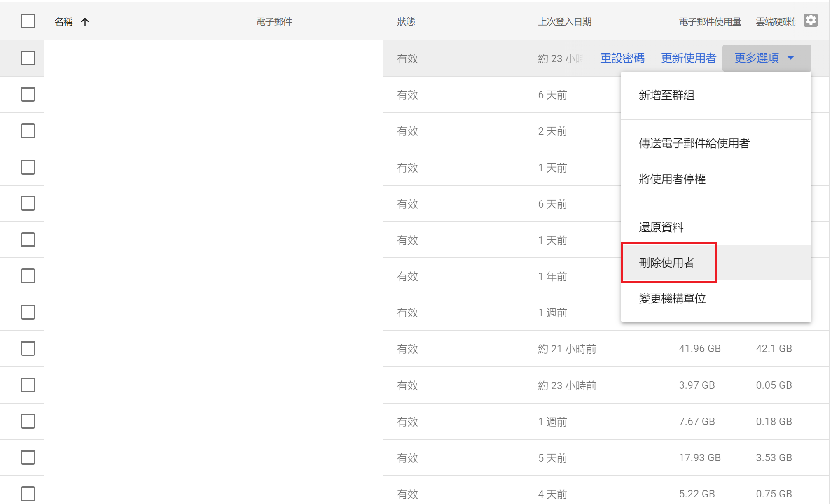Choose 新增至群組 from menu
This screenshot has width=832, height=504.
tap(666, 95)
